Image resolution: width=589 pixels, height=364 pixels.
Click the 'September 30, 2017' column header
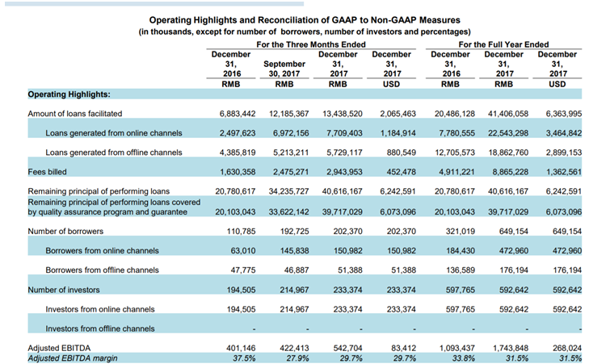[x=284, y=69]
